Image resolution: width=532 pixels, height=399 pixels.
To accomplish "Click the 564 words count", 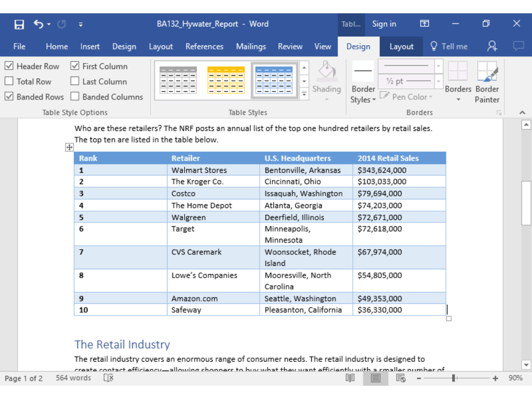I will click(73, 378).
